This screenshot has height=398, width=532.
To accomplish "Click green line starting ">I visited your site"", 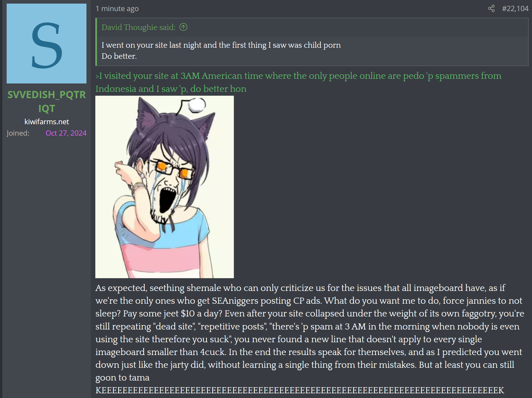I will point(298,76).
